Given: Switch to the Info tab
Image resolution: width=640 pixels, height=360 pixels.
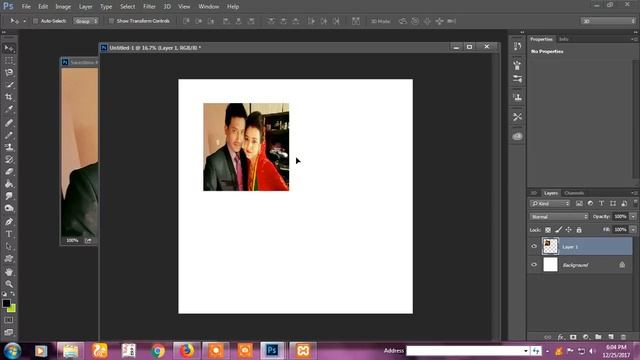Looking at the screenshot, I should coord(564,39).
